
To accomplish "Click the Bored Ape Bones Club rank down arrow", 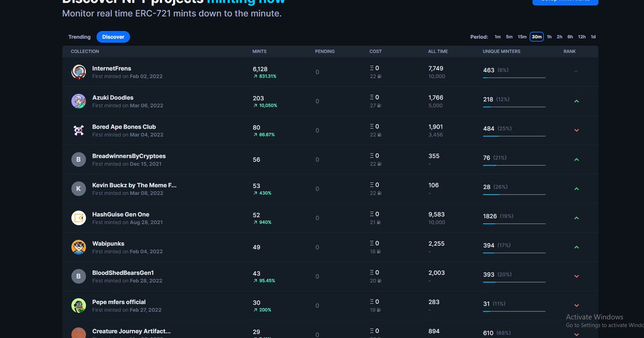I will (x=576, y=130).
